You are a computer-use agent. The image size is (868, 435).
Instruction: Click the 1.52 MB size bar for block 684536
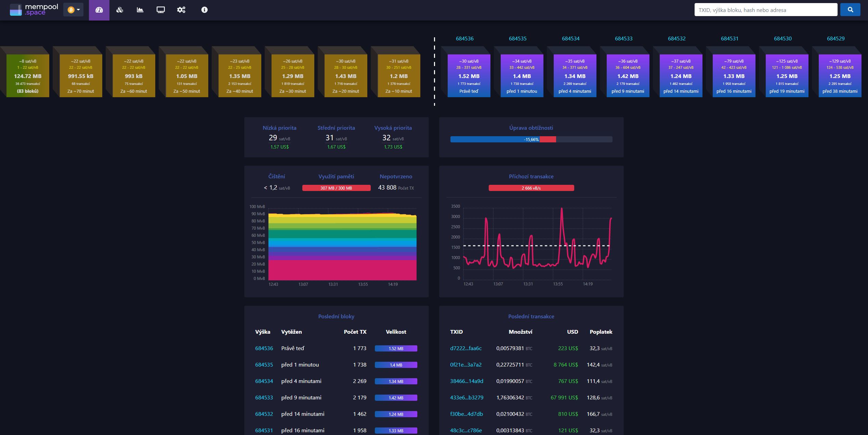[396, 348]
